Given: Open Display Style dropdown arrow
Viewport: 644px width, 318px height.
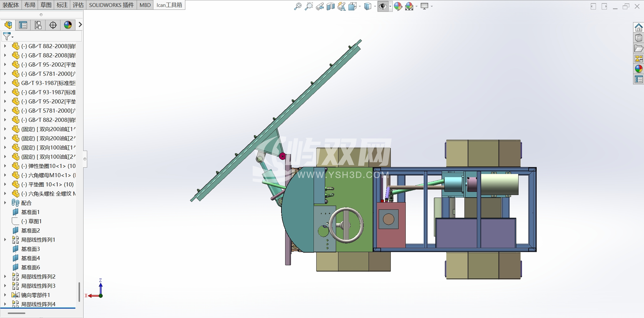Looking at the screenshot, I should coord(375,6).
